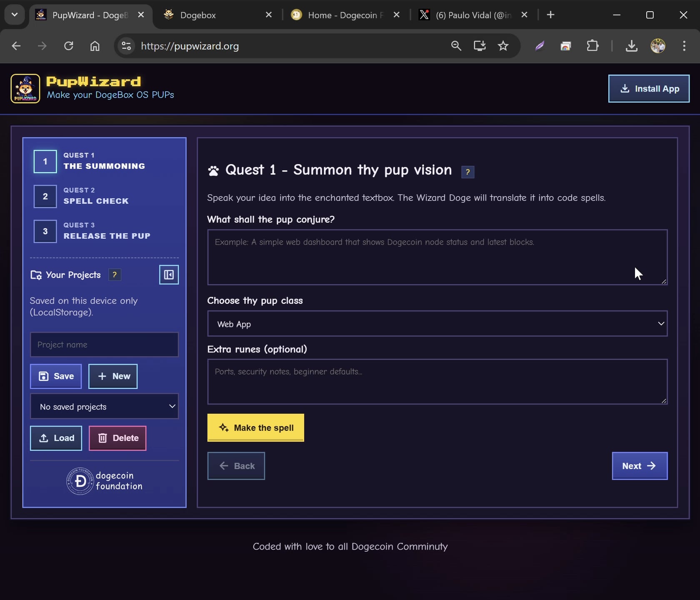Open the tab search chevron dropdown
This screenshot has height=600, width=700.
coord(15,15)
